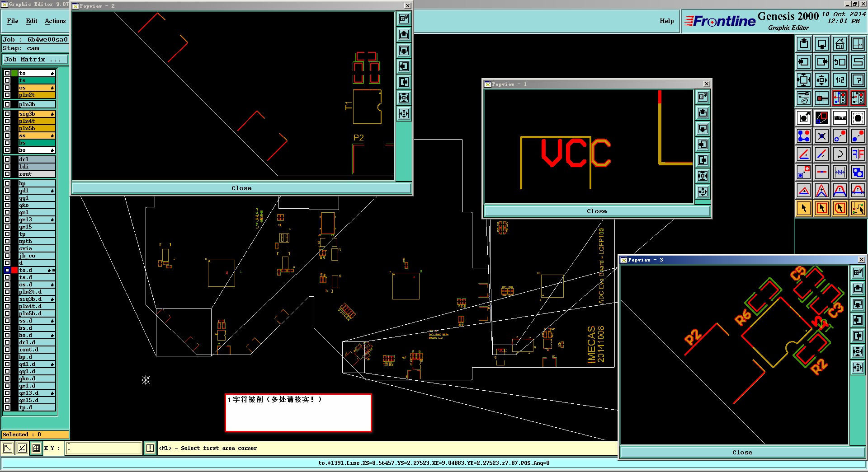Select the polygon selection pointer tool
Viewport: 868px width, 472px height.
[840, 208]
